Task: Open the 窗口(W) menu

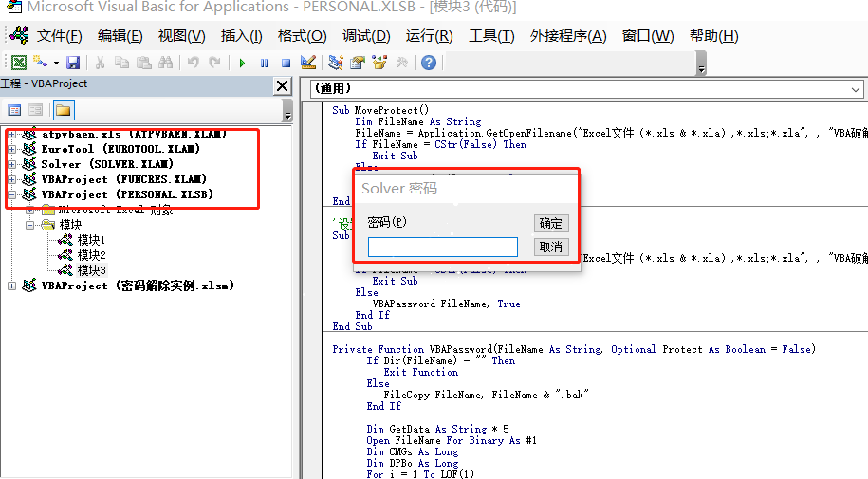Action: click(648, 37)
